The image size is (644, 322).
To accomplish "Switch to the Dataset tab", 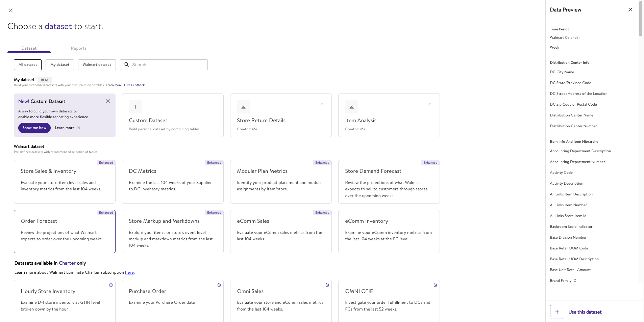I will [29, 48].
